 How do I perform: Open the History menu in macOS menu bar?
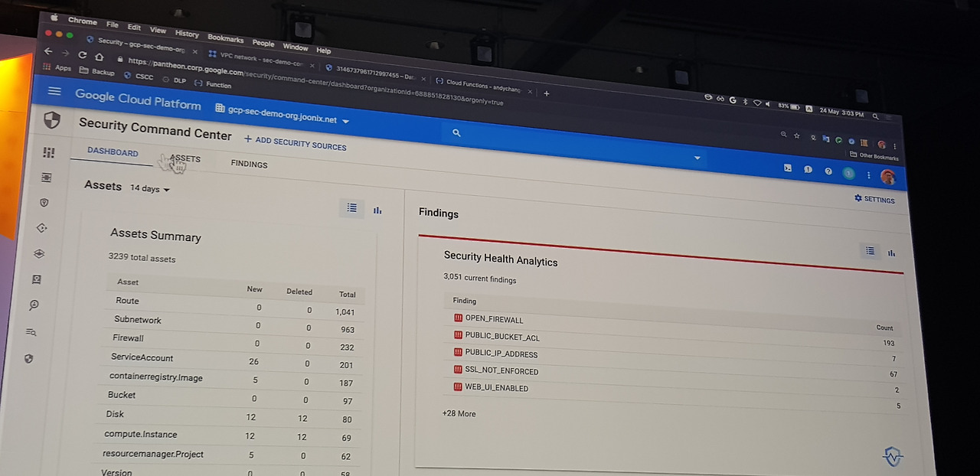point(187,34)
